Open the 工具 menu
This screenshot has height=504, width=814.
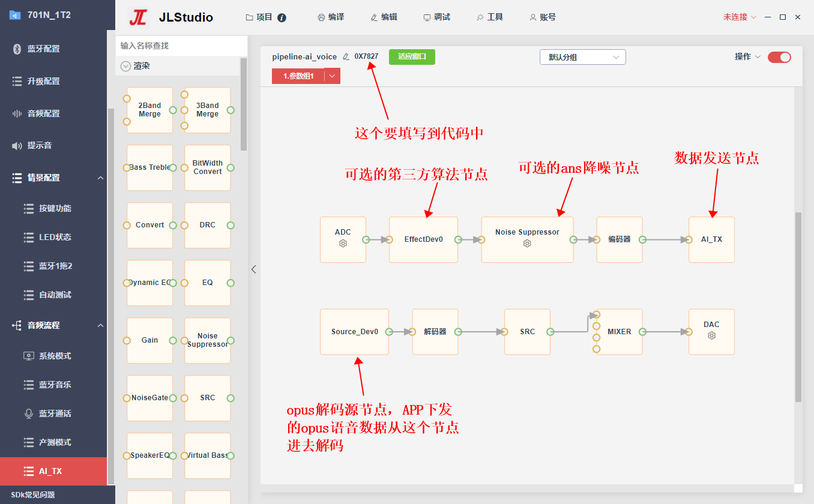[x=489, y=17]
